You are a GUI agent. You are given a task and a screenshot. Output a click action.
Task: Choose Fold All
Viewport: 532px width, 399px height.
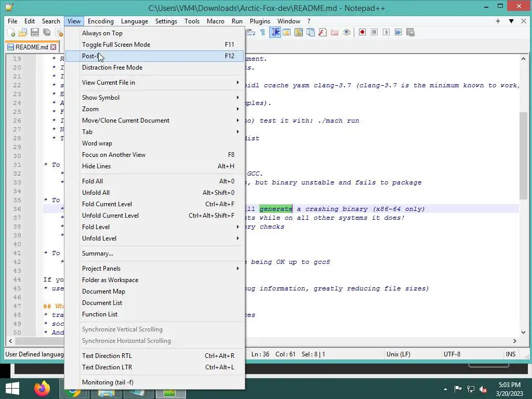pos(155,181)
